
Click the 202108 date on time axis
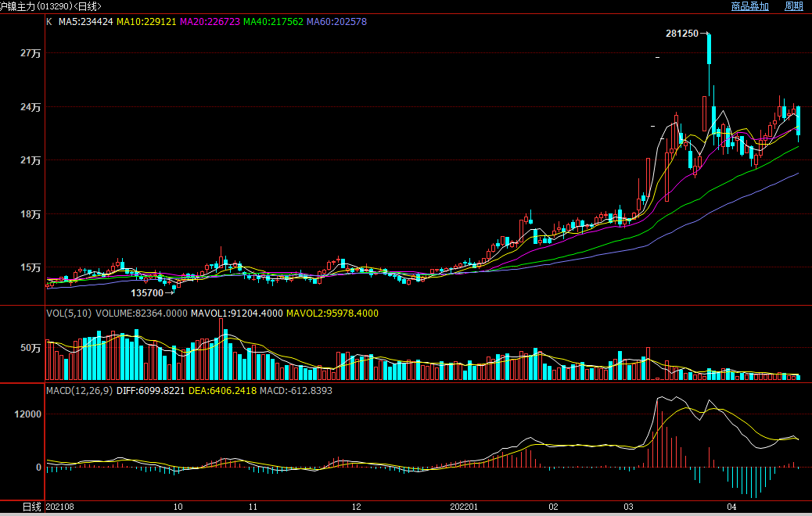coord(60,507)
